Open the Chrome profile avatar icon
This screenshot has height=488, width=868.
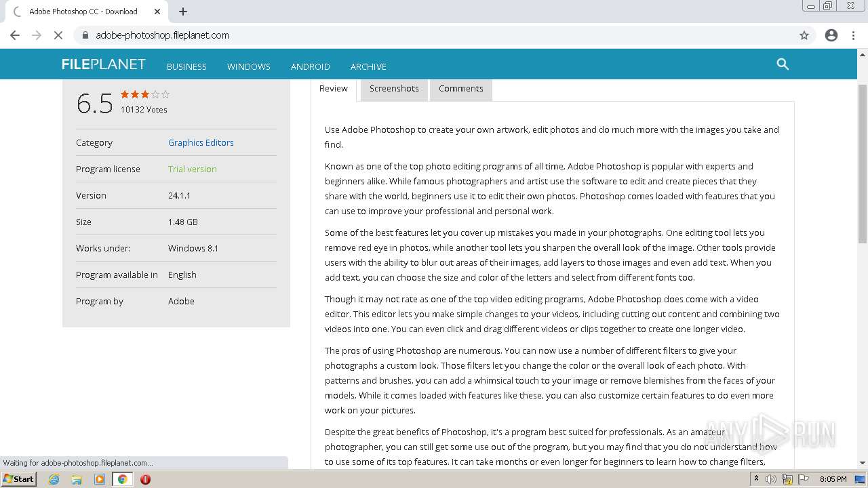tap(831, 35)
